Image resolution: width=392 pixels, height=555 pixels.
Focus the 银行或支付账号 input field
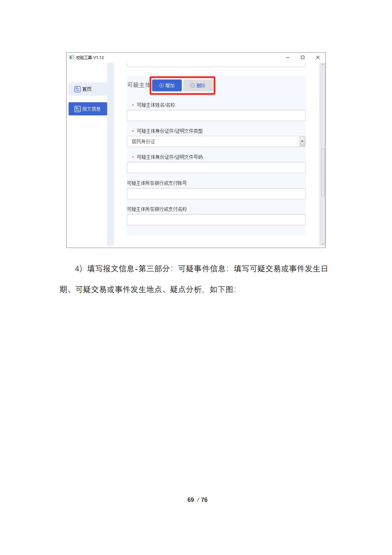tap(216, 194)
